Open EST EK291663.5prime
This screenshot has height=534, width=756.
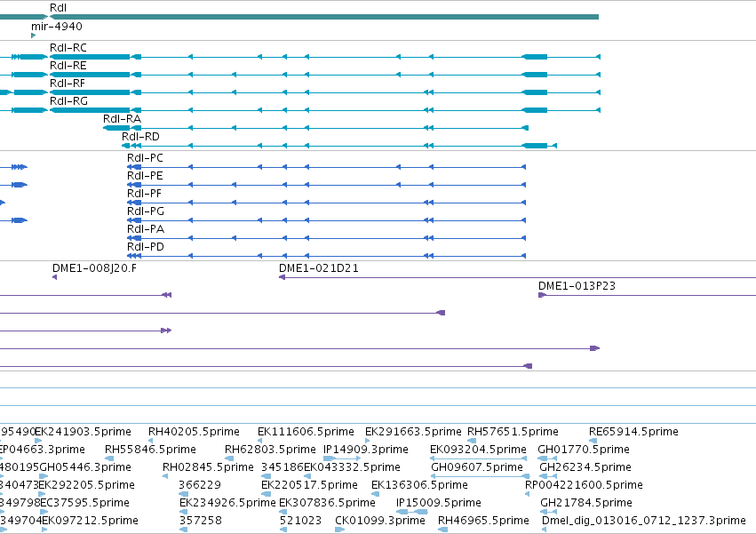click(x=413, y=431)
